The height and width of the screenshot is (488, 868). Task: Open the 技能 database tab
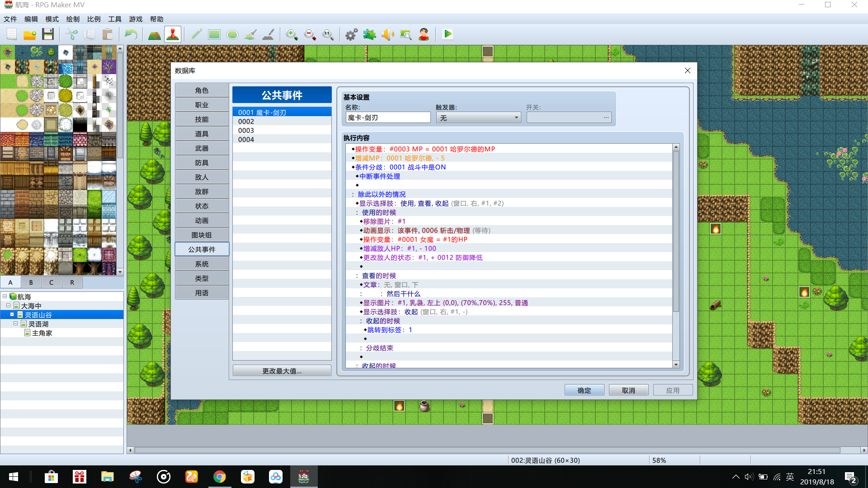(202, 119)
